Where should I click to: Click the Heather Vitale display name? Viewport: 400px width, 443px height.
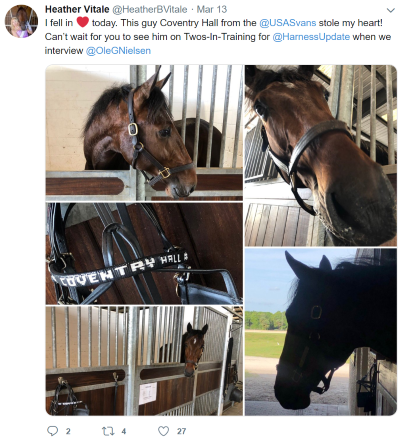point(77,9)
